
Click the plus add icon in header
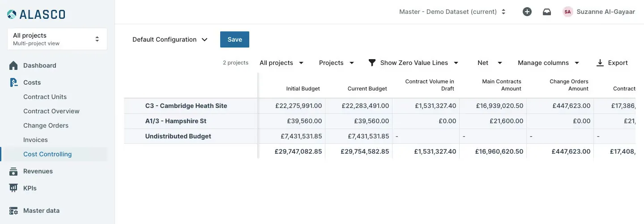[x=527, y=12]
